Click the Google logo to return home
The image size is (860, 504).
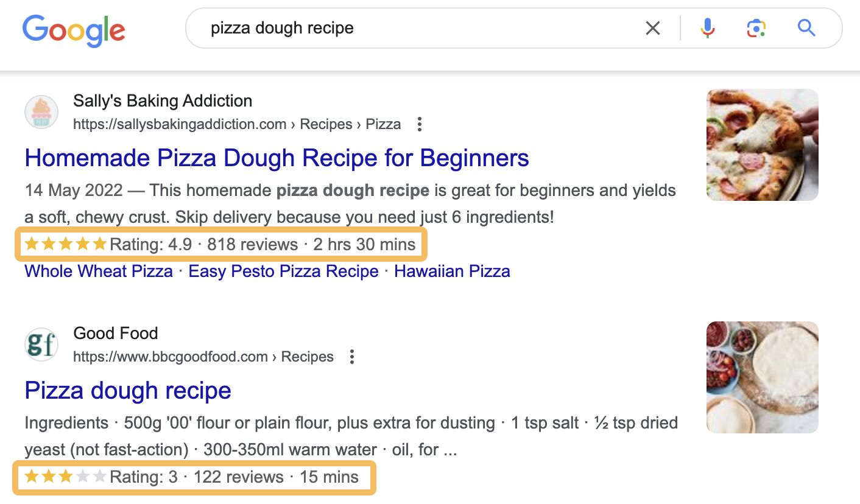click(x=73, y=29)
